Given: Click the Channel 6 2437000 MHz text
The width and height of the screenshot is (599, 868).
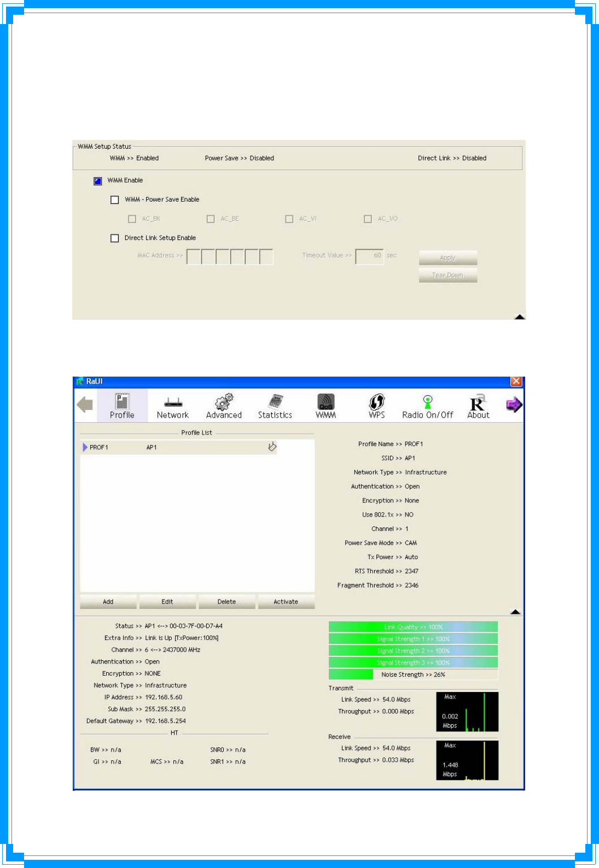Looking at the screenshot, I should coord(172,650).
